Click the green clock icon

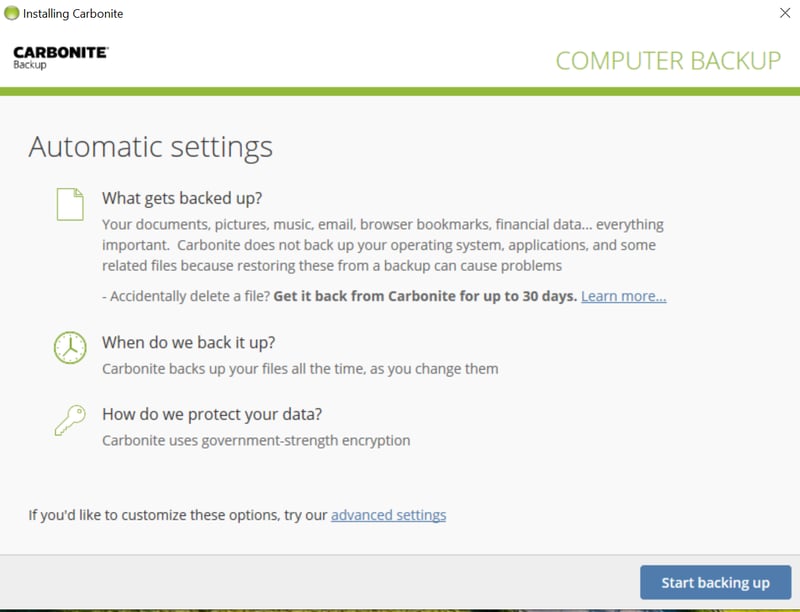coord(69,347)
